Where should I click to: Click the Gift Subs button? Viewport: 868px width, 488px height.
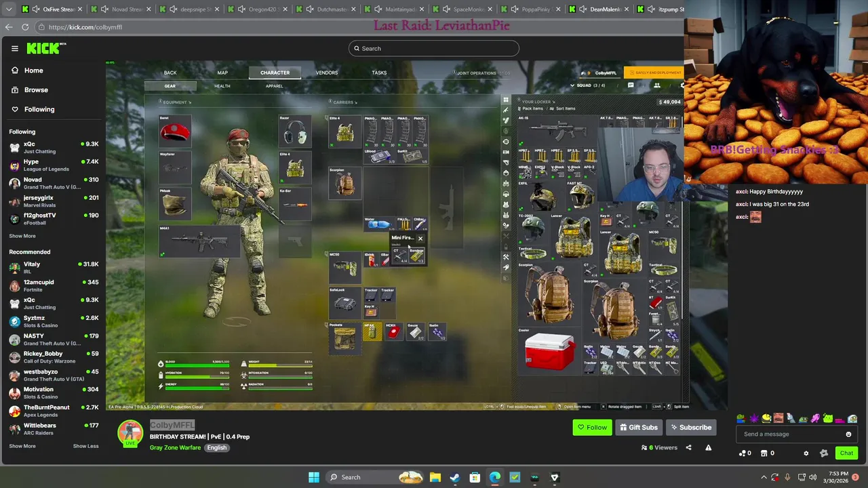point(639,428)
